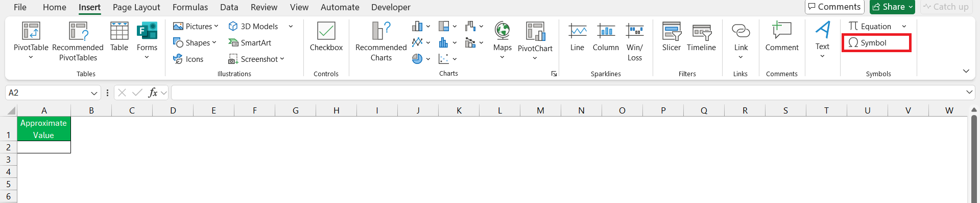Switch to the Formulas tab
The width and height of the screenshot is (980, 203).
pos(190,7)
